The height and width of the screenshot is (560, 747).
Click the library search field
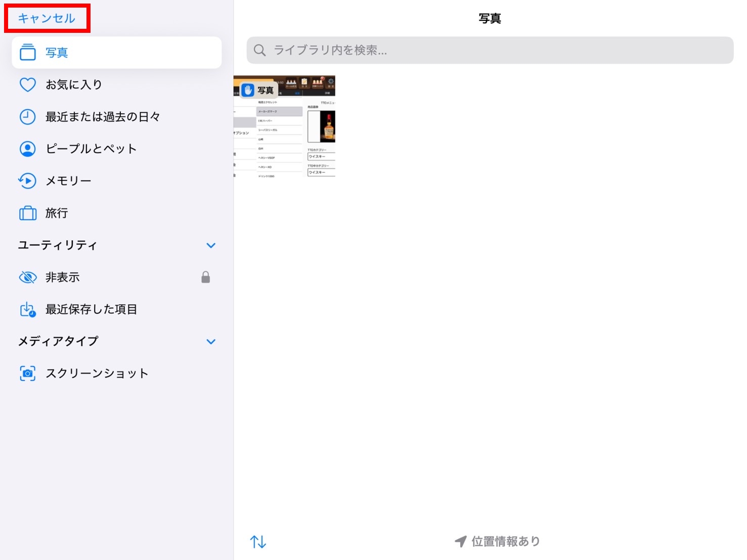[490, 50]
